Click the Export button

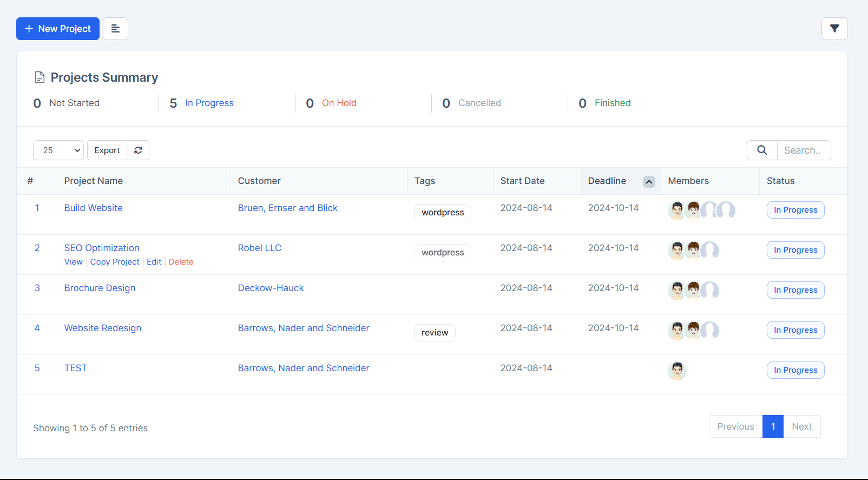click(107, 150)
